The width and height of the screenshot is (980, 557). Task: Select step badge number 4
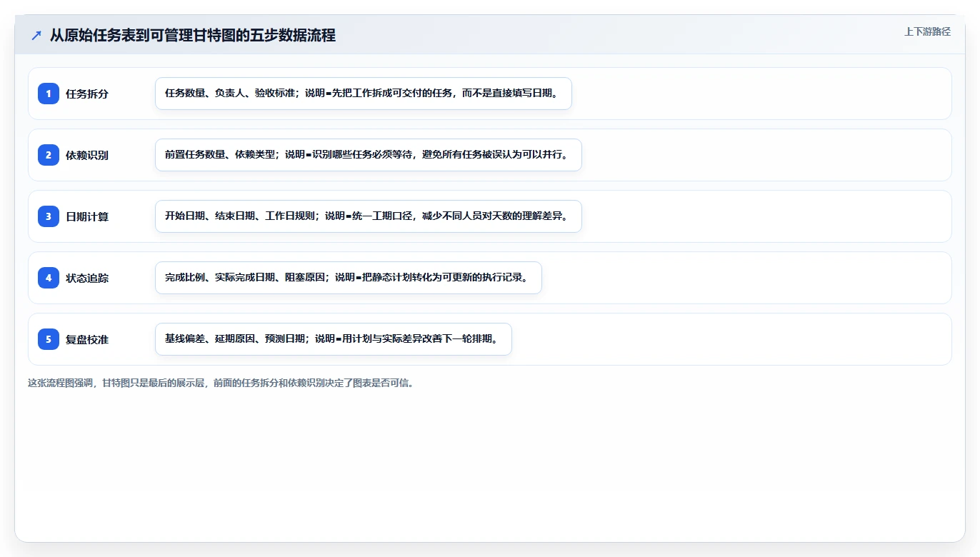pos(49,278)
